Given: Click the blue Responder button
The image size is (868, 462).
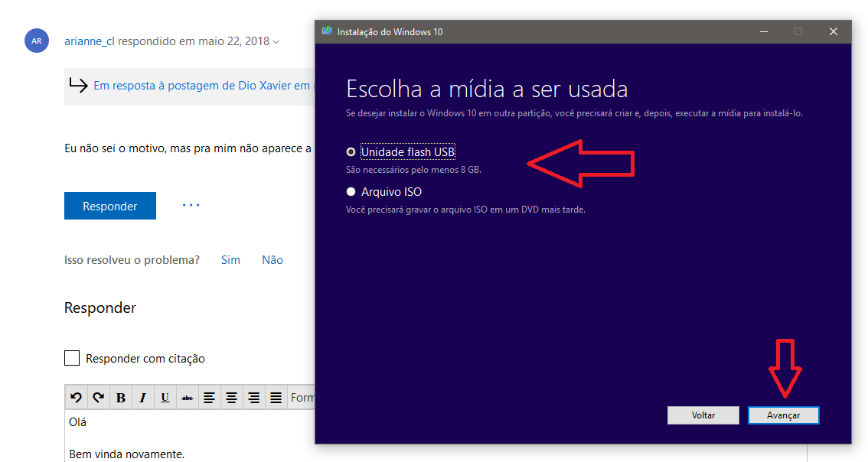Looking at the screenshot, I should 110,206.
